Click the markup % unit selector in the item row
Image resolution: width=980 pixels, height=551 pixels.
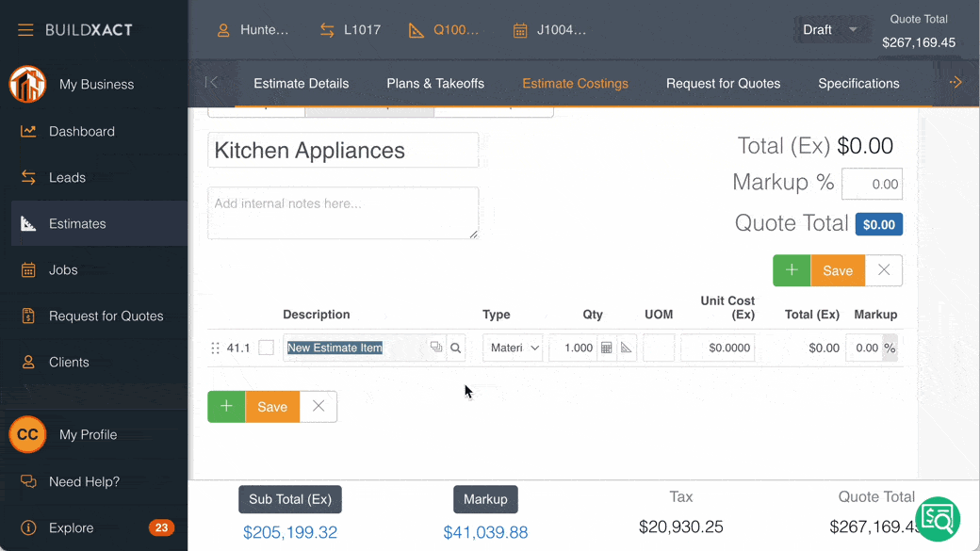pyautogui.click(x=890, y=348)
